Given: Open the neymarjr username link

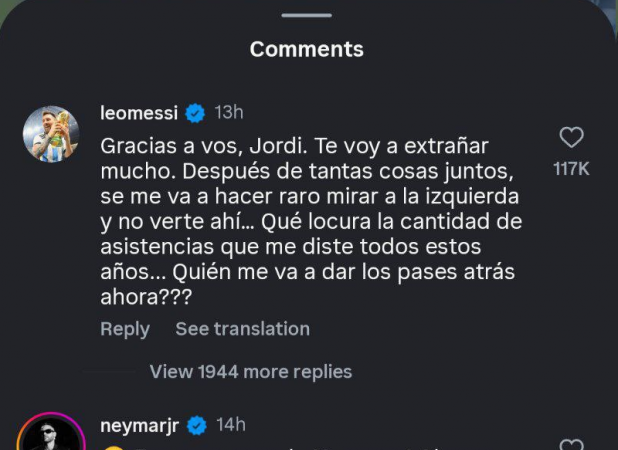Looking at the screenshot, I should pyautogui.click(x=140, y=425).
